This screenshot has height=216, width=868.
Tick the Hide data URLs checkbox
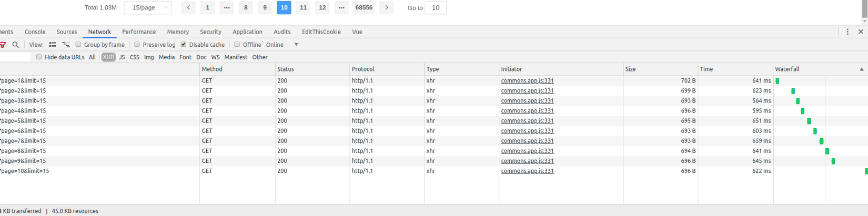tap(39, 57)
